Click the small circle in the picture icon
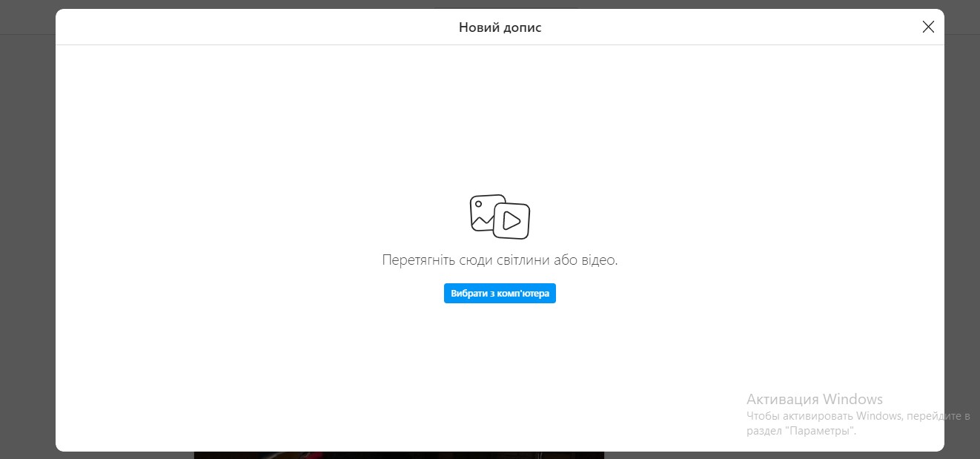980x459 pixels. 480,204
